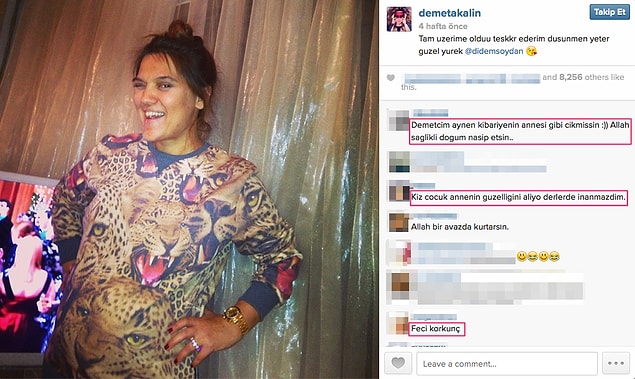Click the small heart icon next to likes

click(390, 78)
